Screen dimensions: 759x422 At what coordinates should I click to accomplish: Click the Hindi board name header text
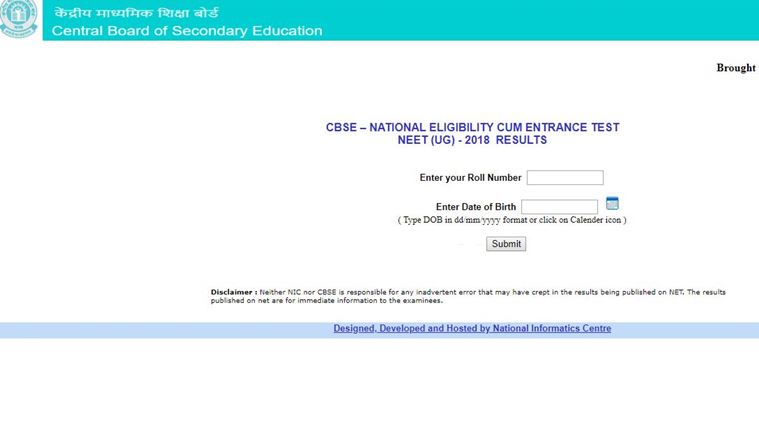(136, 13)
